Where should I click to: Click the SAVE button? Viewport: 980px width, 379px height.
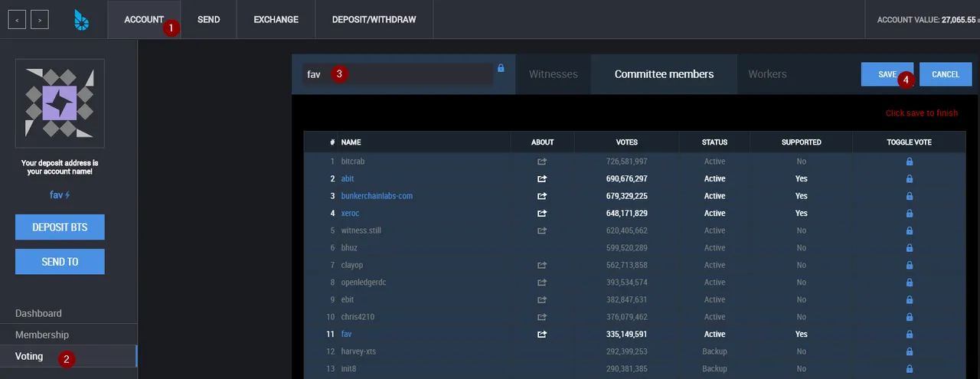coord(887,74)
